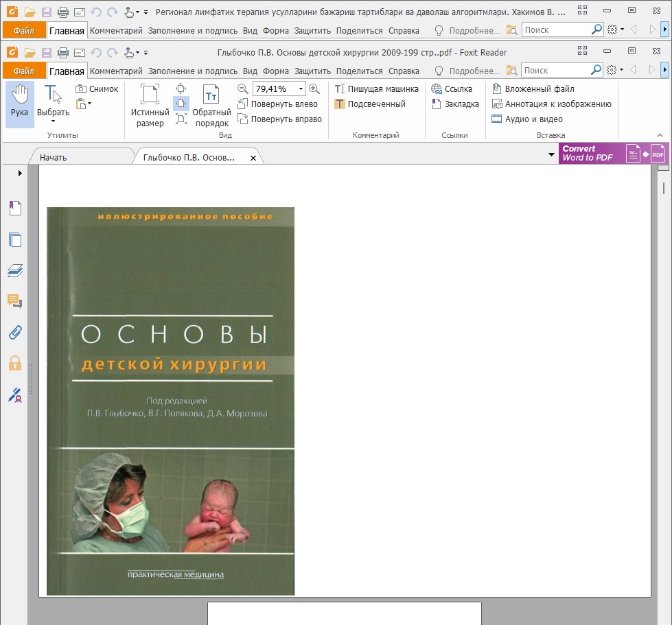Screen dimensions: 672x625
Task: Click Обратный порядок reflow button
Action: pos(211,106)
